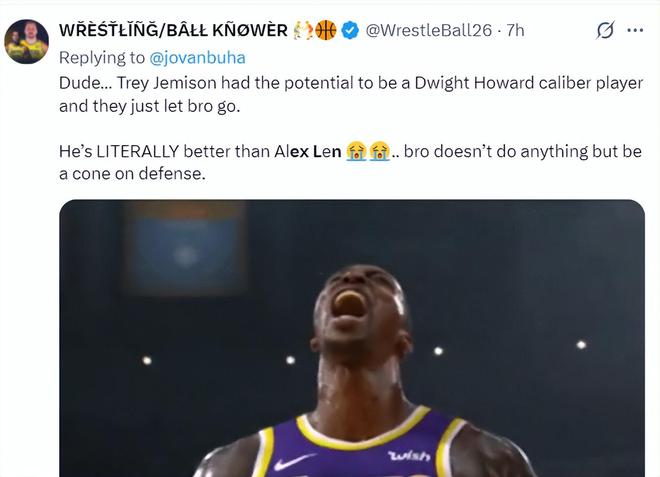The image size is (660, 477).
Task: Click the first crying emoji in tweet
Action: 356,151
